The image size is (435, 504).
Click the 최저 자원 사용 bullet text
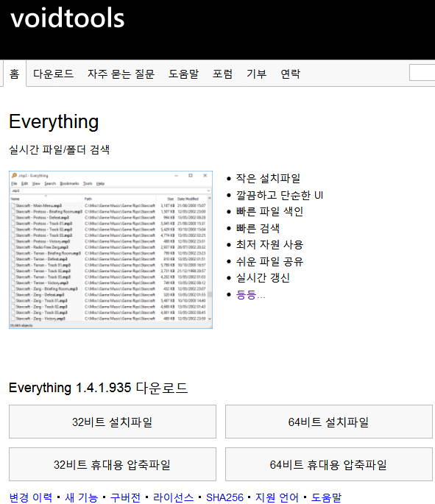[269, 244]
